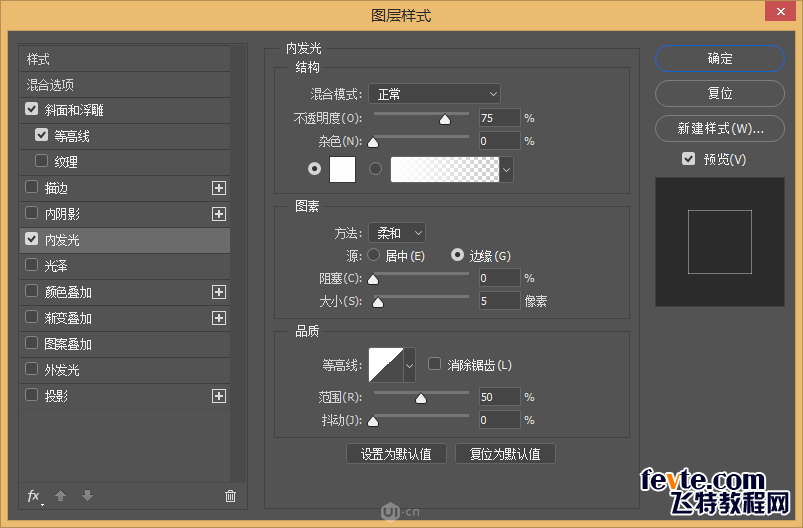The height and width of the screenshot is (528, 803).
Task: Click the move effect down arrow
Action: [x=88, y=495]
